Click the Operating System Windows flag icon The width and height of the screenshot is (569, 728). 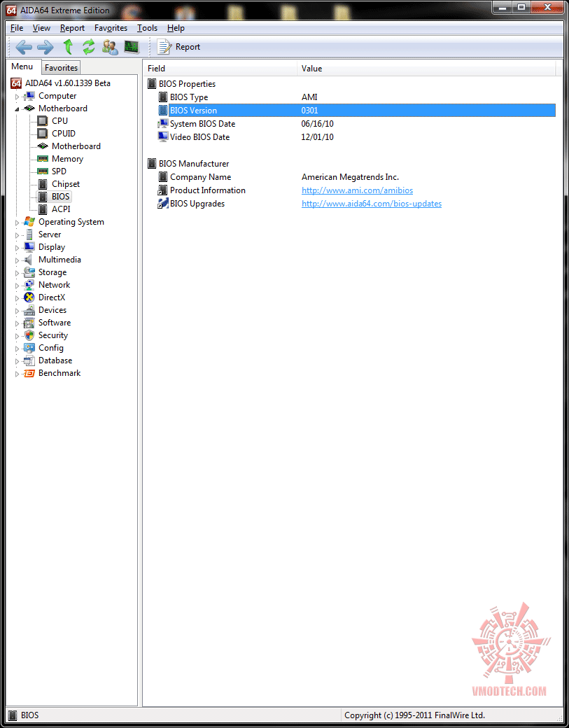coord(29,222)
